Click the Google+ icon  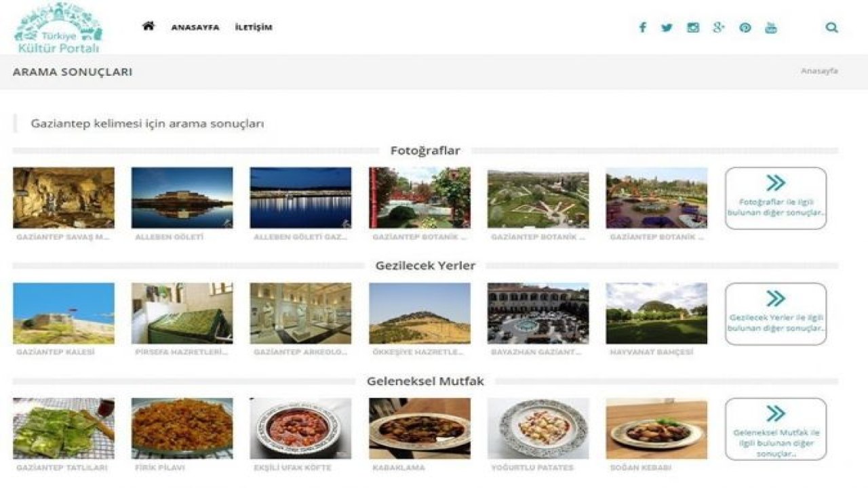coord(719,28)
